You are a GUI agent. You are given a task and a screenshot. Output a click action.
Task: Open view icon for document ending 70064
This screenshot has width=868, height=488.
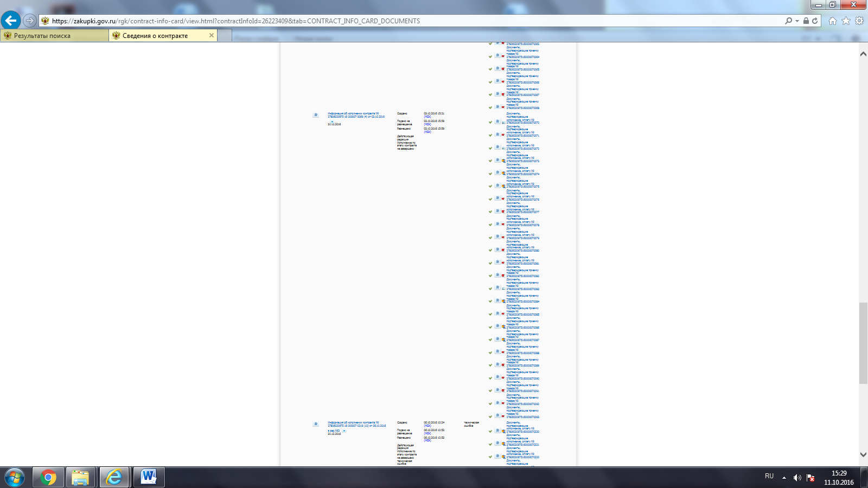pos(497,55)
